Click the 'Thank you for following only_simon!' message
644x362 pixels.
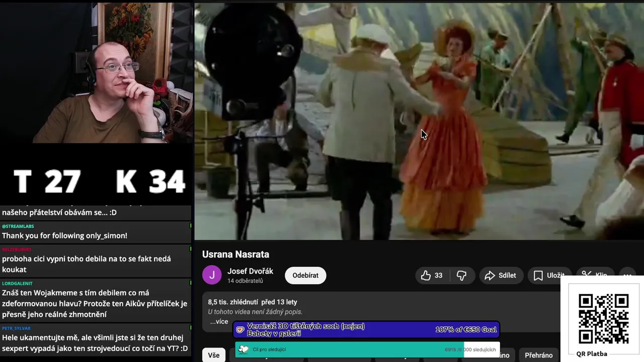click(64, 235)
